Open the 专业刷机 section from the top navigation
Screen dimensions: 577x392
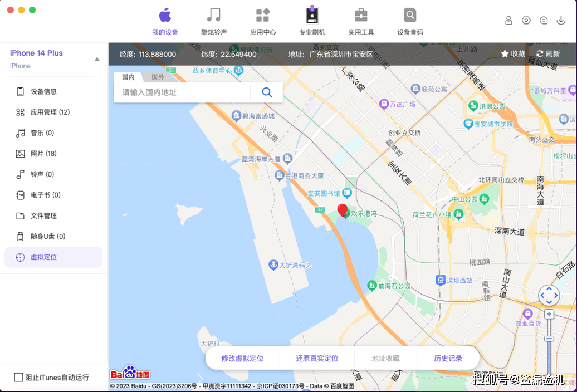[x=312, y=21]
